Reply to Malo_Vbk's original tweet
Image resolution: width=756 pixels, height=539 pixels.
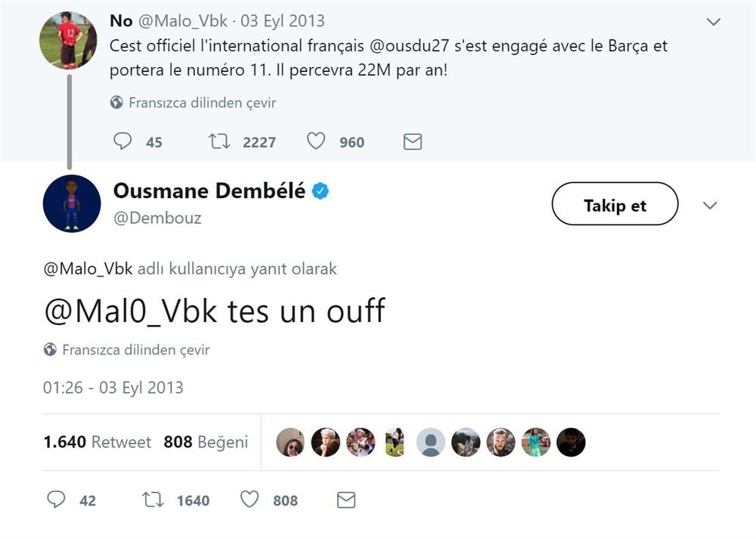tap(122, 141)
